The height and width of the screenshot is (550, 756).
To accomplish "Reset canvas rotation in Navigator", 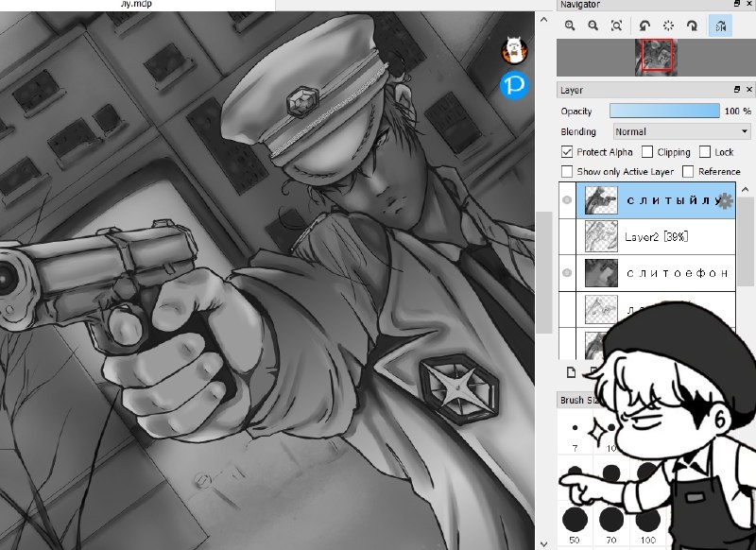I will (668, 26).
